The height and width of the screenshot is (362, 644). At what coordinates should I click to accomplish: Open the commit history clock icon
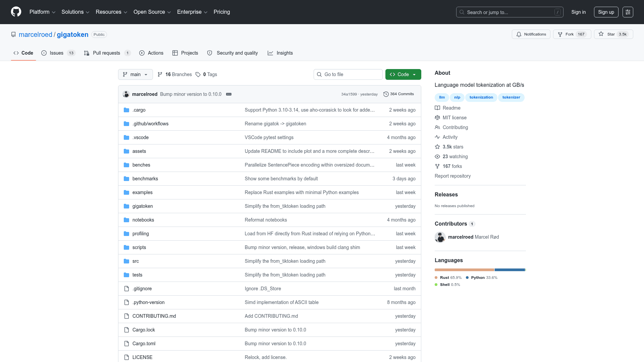tap(386, 94)
